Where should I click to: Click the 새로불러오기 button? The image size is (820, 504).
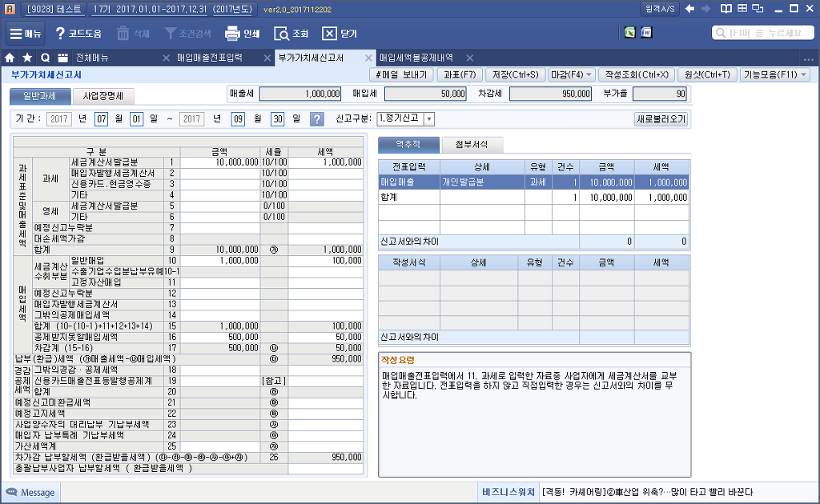661,119
